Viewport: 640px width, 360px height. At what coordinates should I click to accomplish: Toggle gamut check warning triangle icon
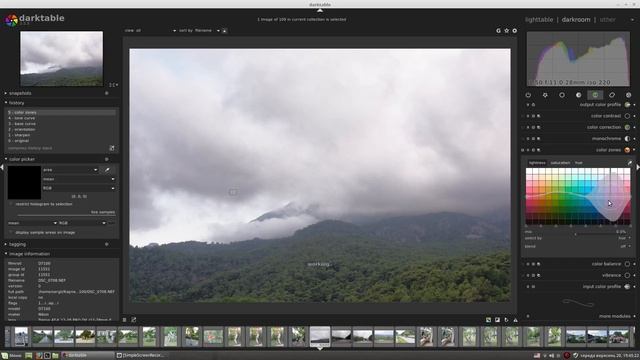[x=516, y=320]
